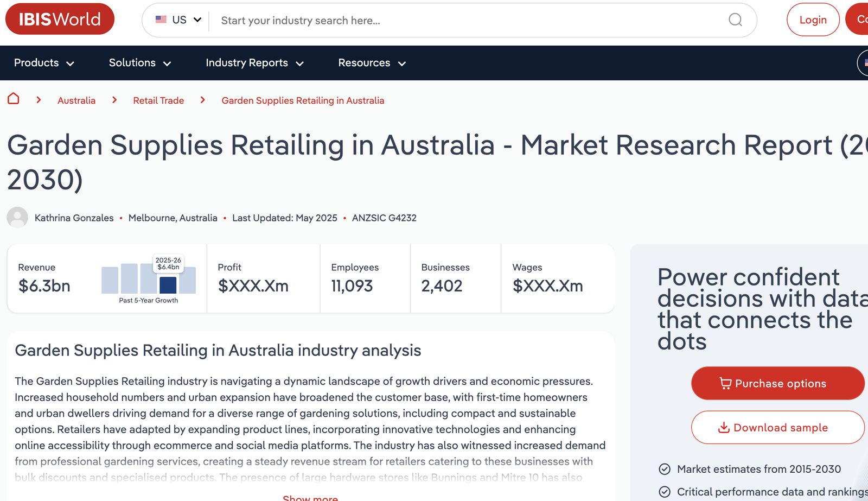
Task: Click the Garden Supplies Retailing breadcrumb link
Action: [x=303, y=100]
